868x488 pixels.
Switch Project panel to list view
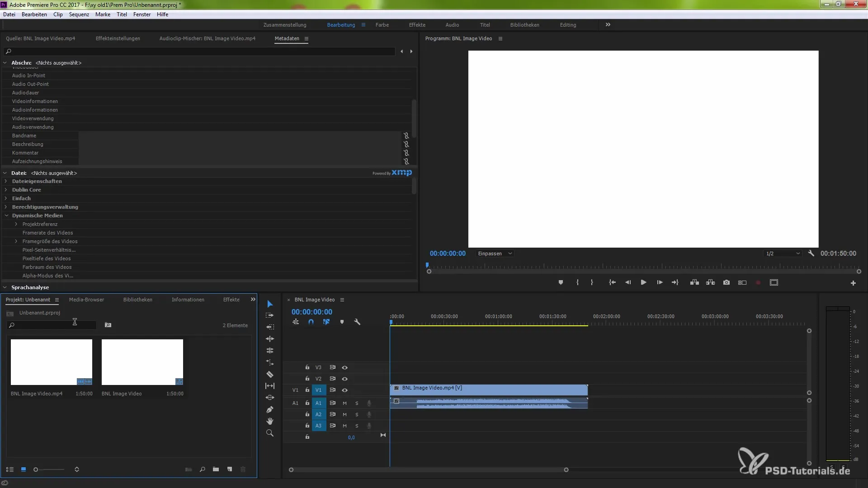pos(9,469)
